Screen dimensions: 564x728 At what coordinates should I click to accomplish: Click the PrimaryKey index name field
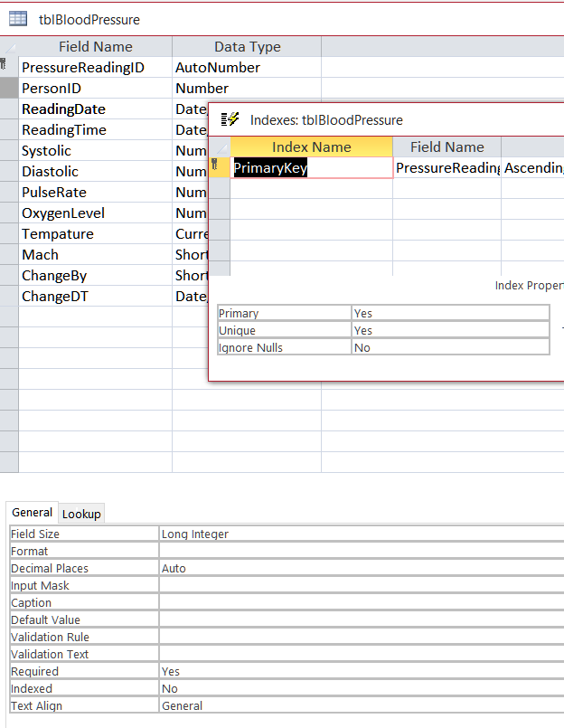(x=312, y=167)
